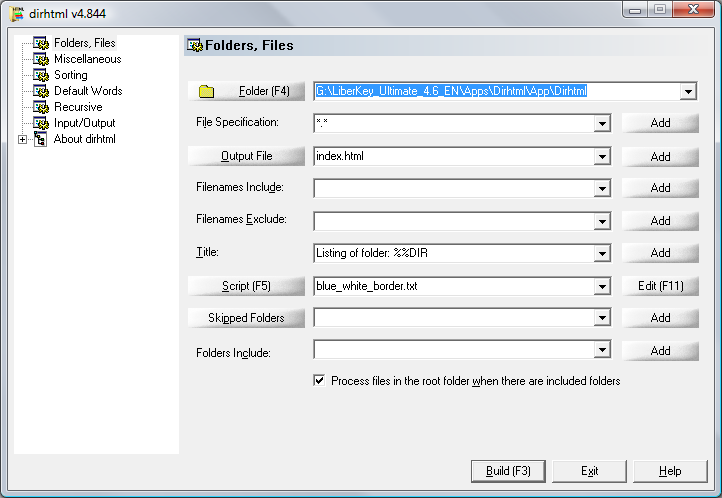722x498 pixels.
Task: Click the Skipped Folders button
Action: [246, 318]
